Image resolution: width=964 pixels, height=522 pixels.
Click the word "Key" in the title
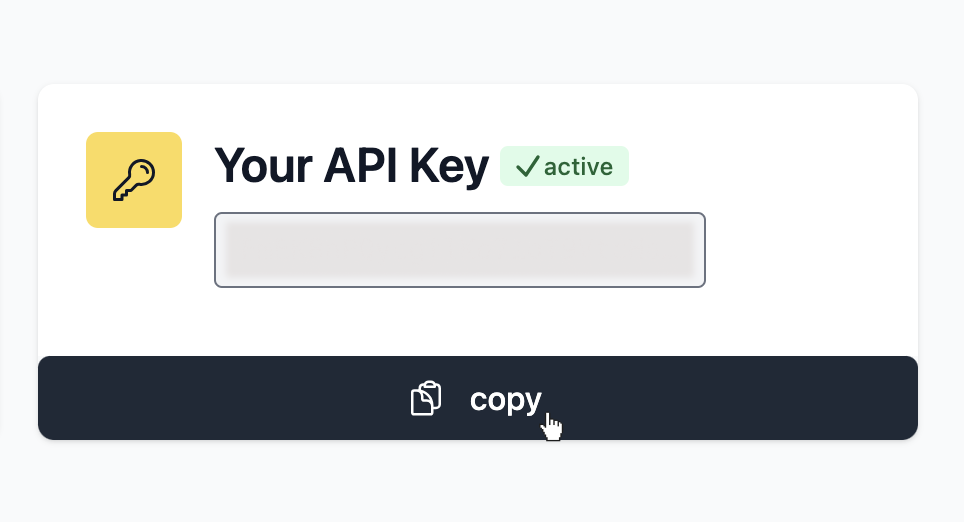tap(449, 167)
